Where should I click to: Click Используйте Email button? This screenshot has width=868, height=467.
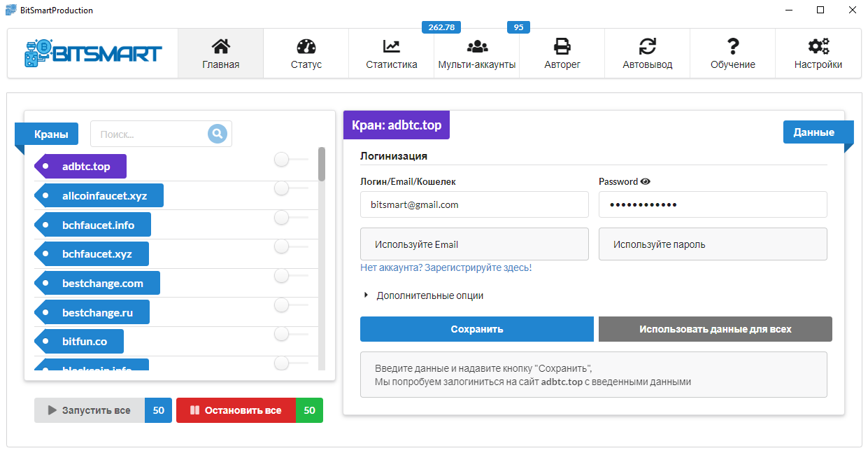tap(474, 244)
